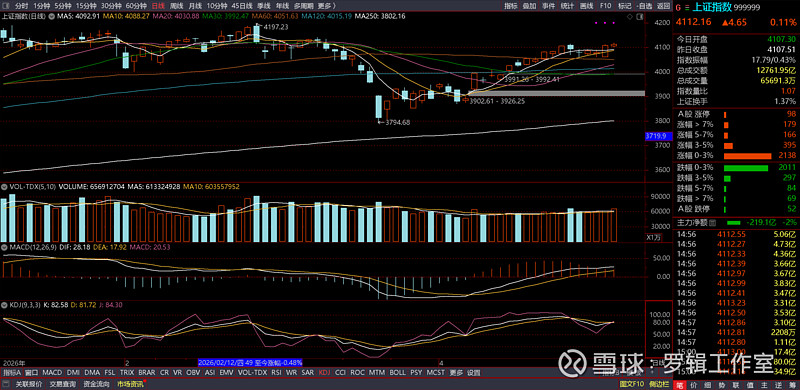800x390 pixels.
Task: Select the 季线 quarterly period
Action: point(263,6)
